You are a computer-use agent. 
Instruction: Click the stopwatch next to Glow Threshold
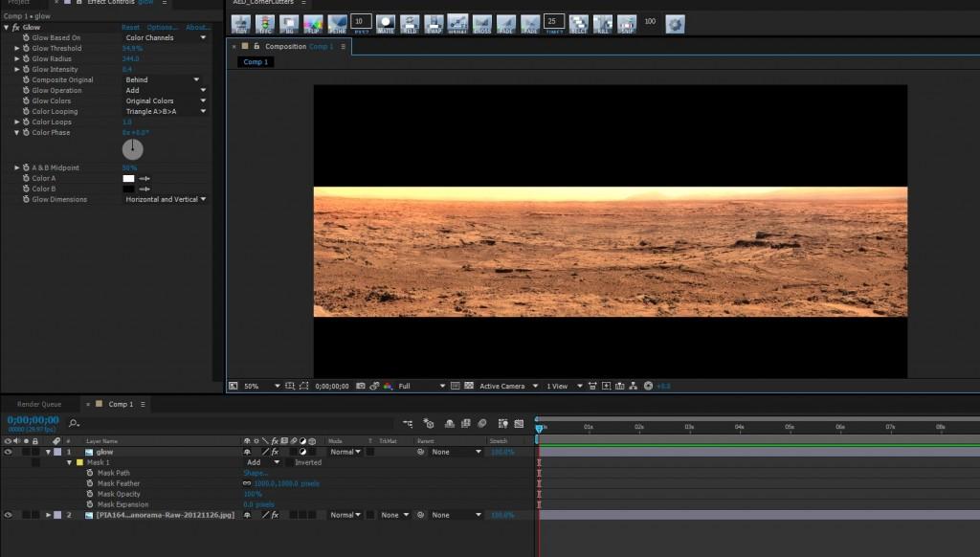[26, 48]
